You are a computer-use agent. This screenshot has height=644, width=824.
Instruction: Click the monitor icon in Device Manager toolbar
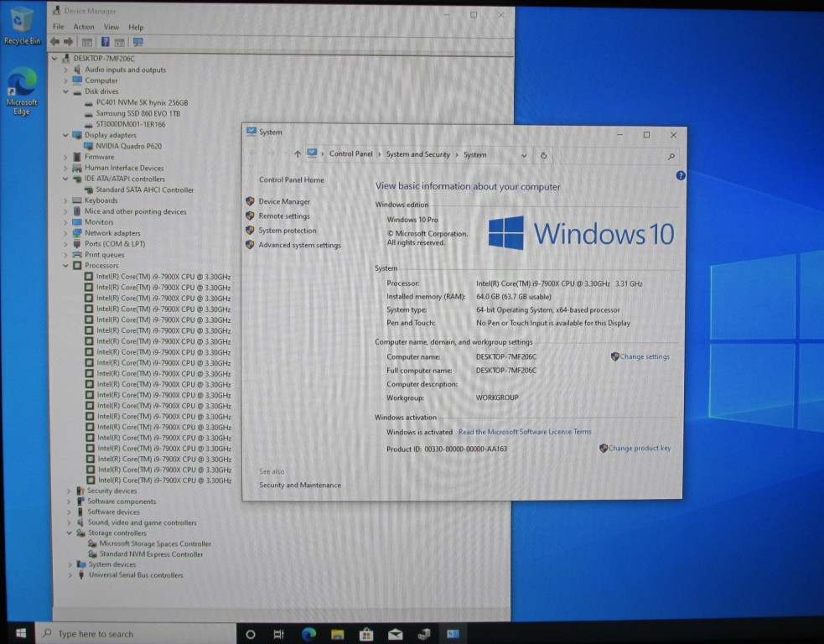(137, 42)
